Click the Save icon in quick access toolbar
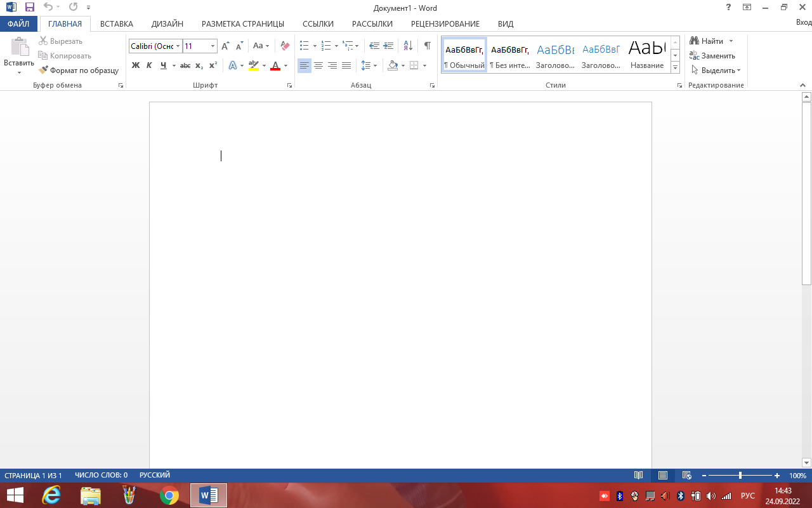The height and width of the screenshot is (508, 812). 30,8
